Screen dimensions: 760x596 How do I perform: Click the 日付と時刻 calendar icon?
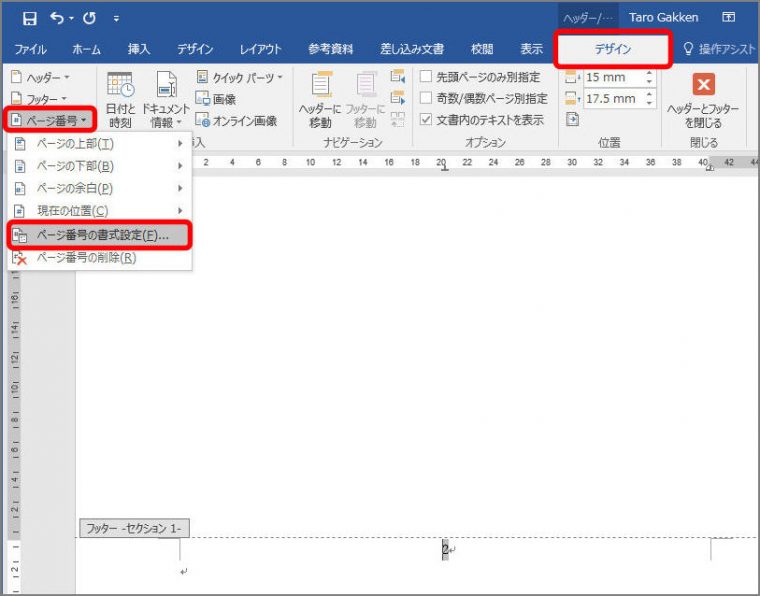(x=120, y=85)
